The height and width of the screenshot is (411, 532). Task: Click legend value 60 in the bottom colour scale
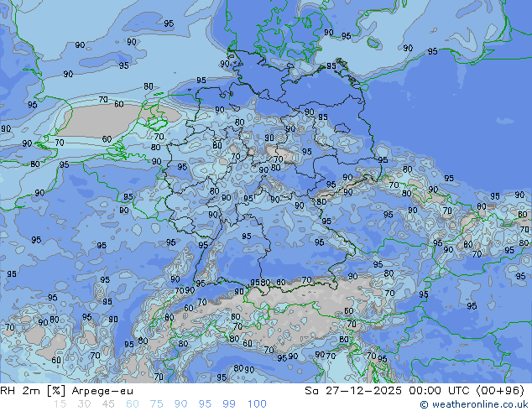[133, 404]
